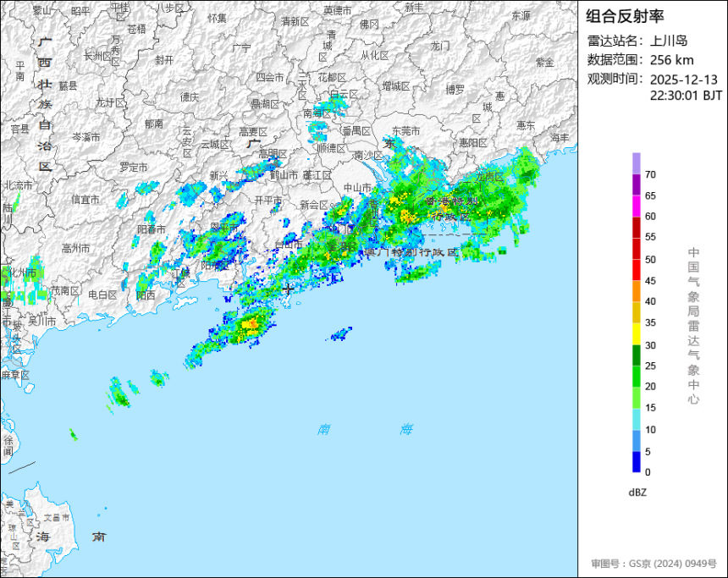Screen dimensions: 728x578
Task: Click the 中国气象局雷达气象中心 watermark text
Action: pyautogui.click(x=693, y=326)
